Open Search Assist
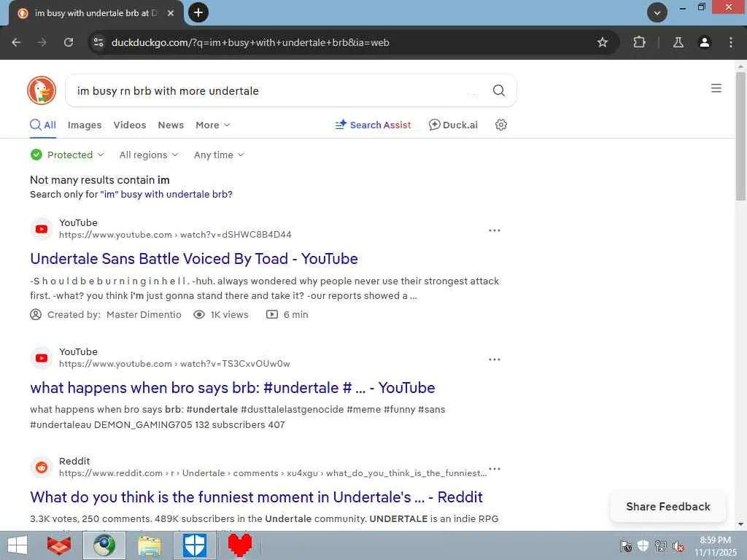 point(373,125)
